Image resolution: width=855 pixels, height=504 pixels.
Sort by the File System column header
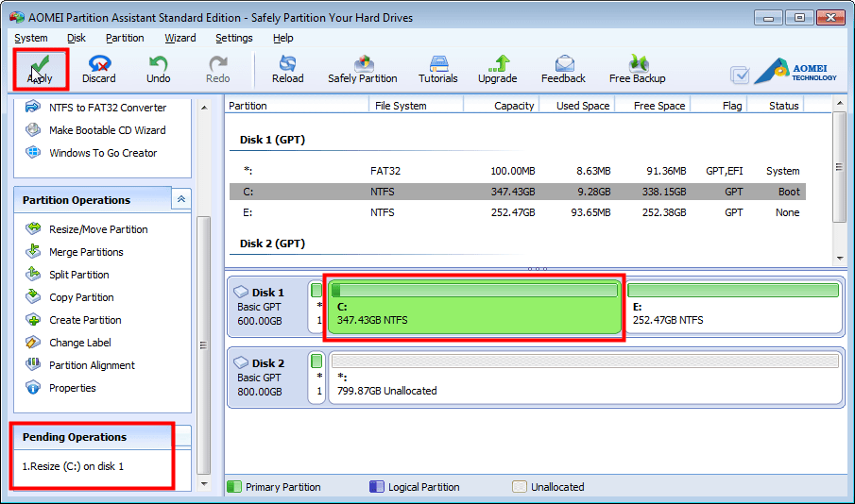click(x=417, y=106)
